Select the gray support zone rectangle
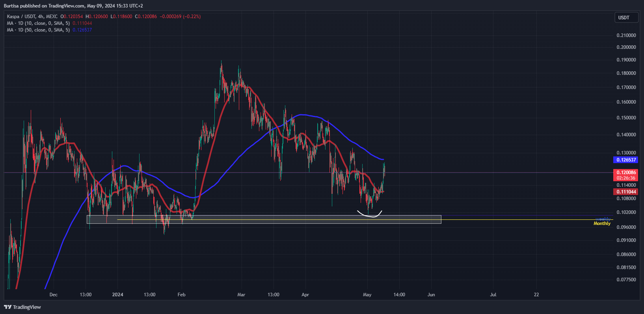The height and width of the screenshot is (314, 644). click(264, 219)
